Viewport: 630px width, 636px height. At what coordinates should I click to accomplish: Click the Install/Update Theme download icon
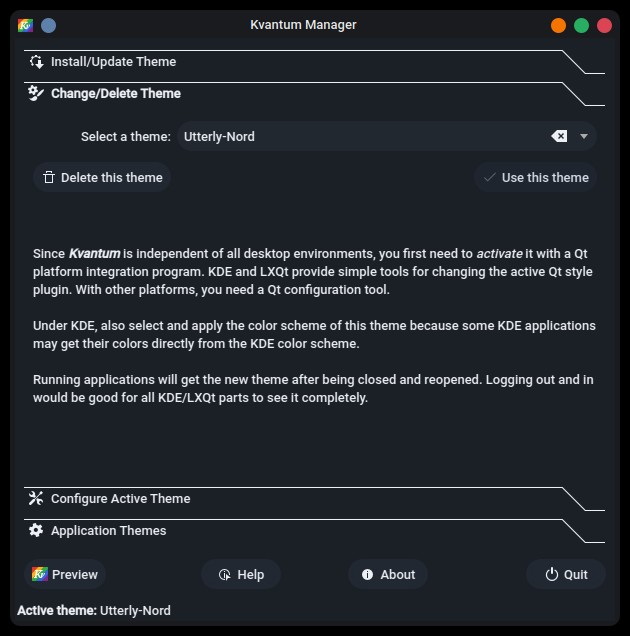coord(36,62)
